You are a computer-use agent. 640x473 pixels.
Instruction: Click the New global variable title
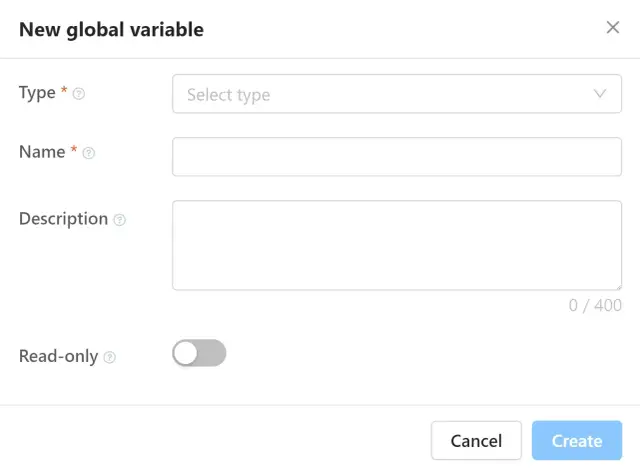111,30
